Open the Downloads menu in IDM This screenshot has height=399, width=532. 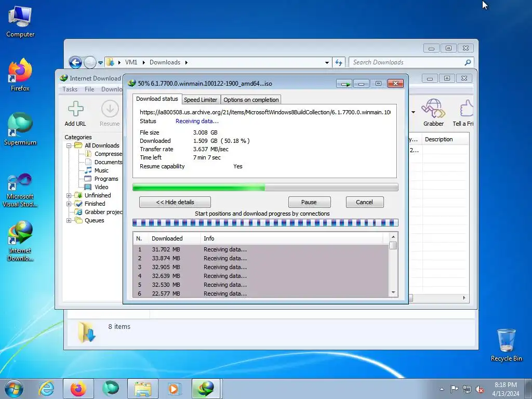tap(112, 89)
